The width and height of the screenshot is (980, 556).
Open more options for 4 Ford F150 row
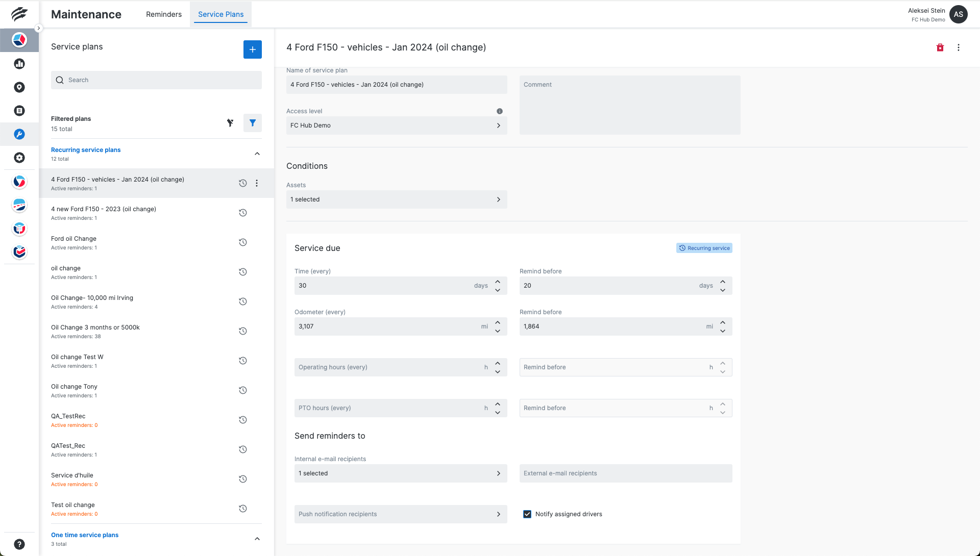click(257, 183)
